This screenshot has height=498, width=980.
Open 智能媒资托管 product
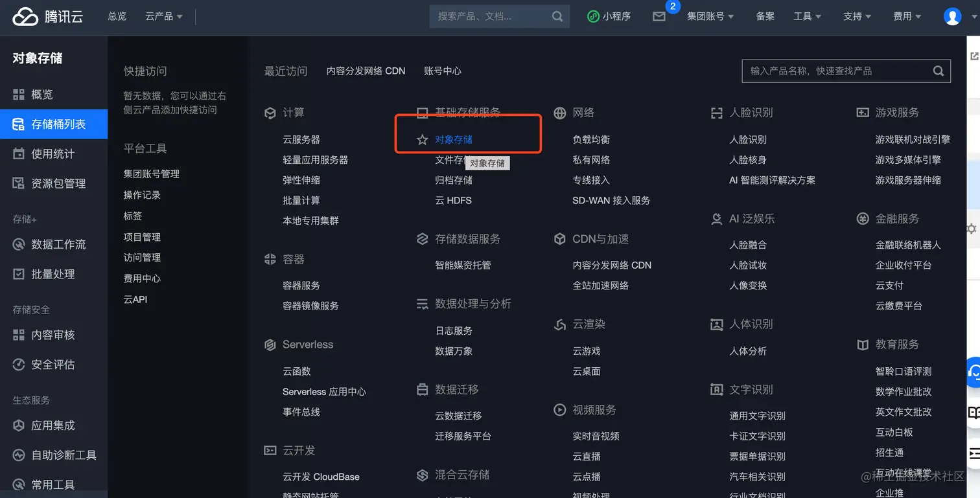[x=463, y=266]
